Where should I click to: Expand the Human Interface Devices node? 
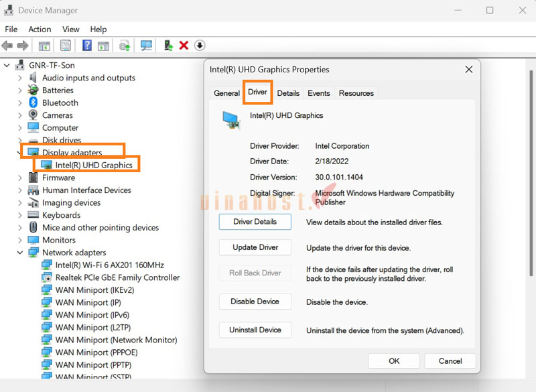click(20, 190)
